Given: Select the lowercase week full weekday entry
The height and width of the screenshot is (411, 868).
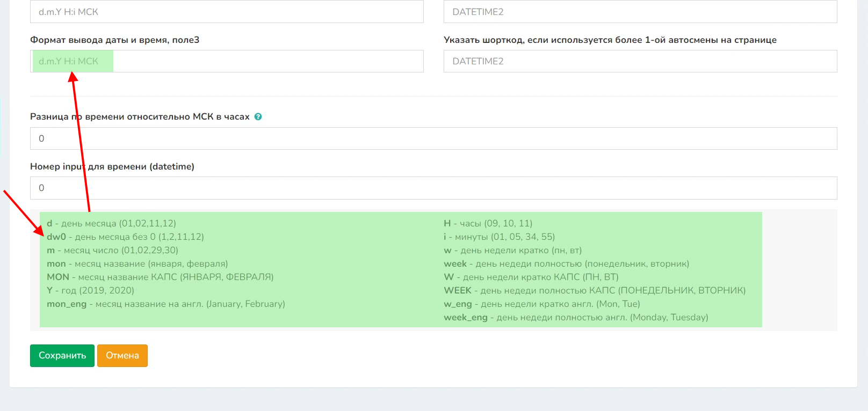Looking at the screenshot, I should coord(566,263).
